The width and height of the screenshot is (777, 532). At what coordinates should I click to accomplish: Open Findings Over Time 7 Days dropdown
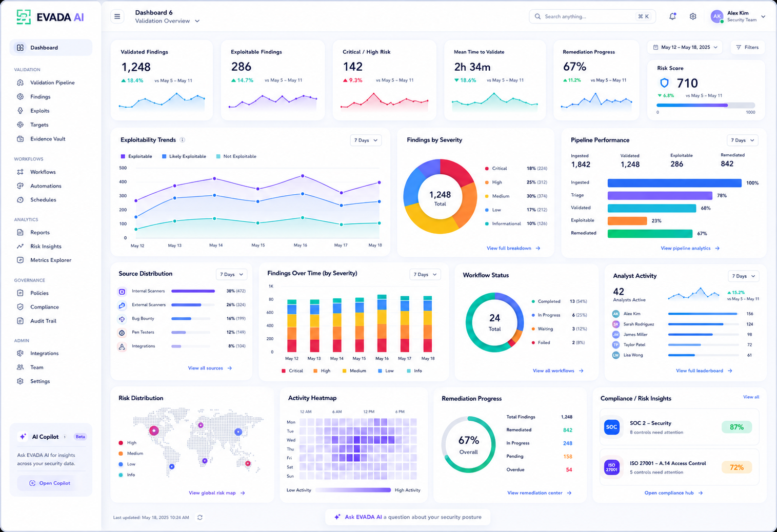tap(425, 275)
